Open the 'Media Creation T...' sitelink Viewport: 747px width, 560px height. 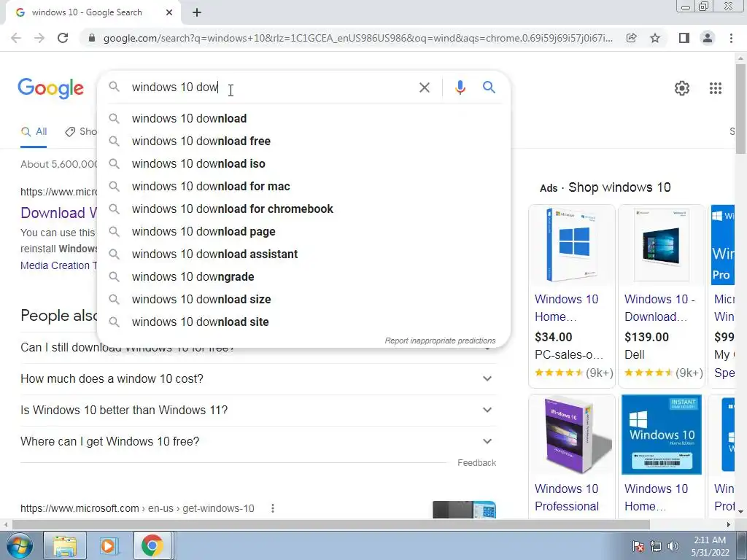coord(58,265)
